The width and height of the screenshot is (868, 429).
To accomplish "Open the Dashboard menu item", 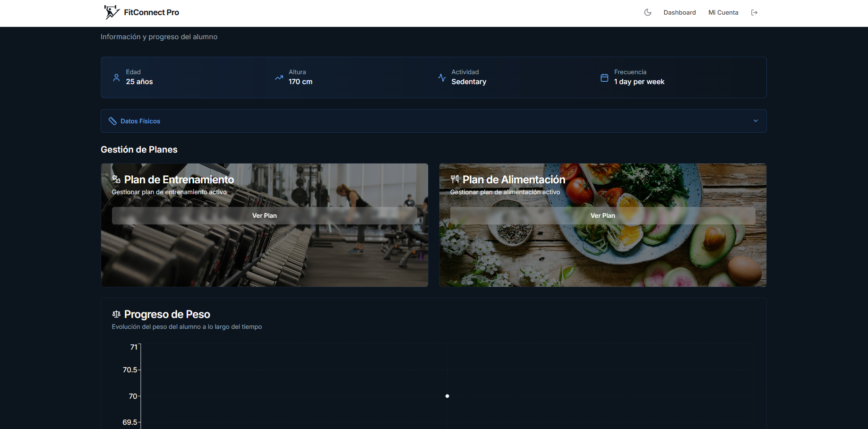I will 679,12.
